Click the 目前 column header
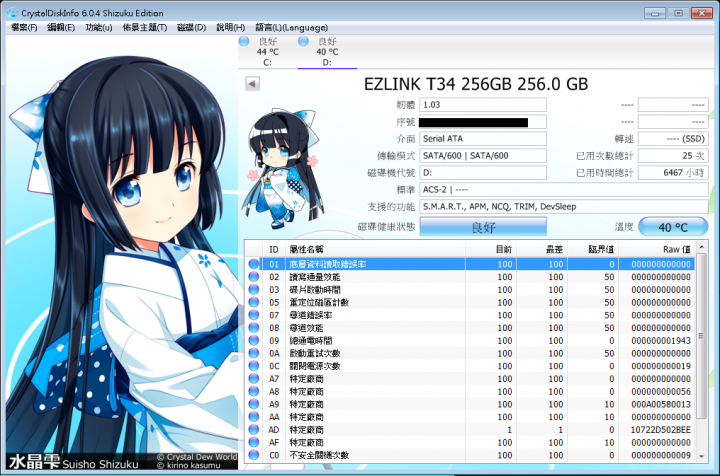 (491, 249)
